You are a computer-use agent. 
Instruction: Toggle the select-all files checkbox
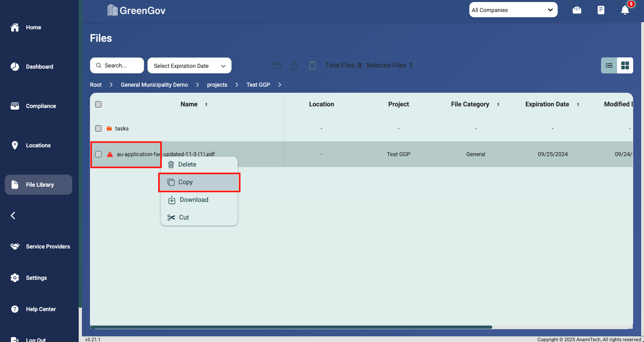tap(98, 104)
